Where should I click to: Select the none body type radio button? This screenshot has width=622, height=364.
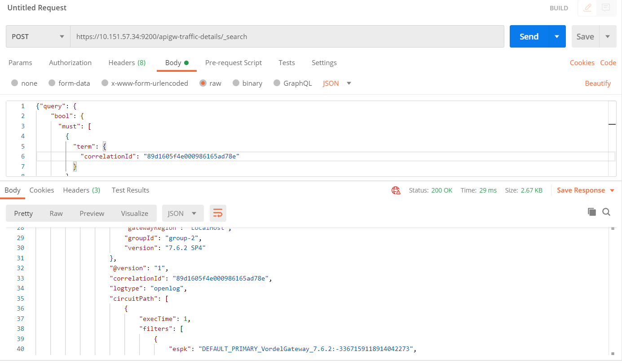tap(15, 83)
